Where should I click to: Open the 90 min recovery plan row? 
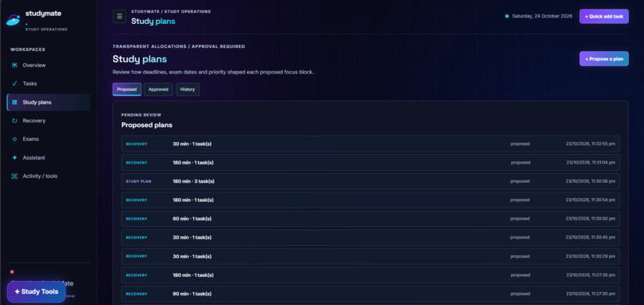point(371,294)
